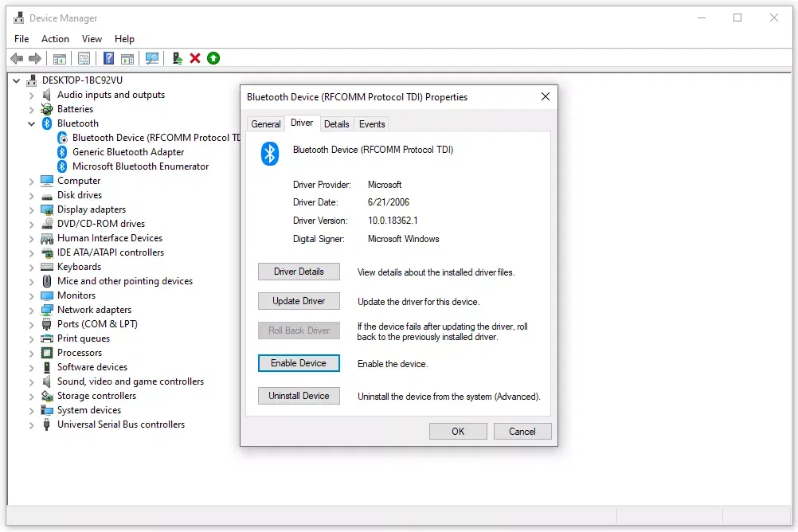Expand the Computer category

point(32,182)
